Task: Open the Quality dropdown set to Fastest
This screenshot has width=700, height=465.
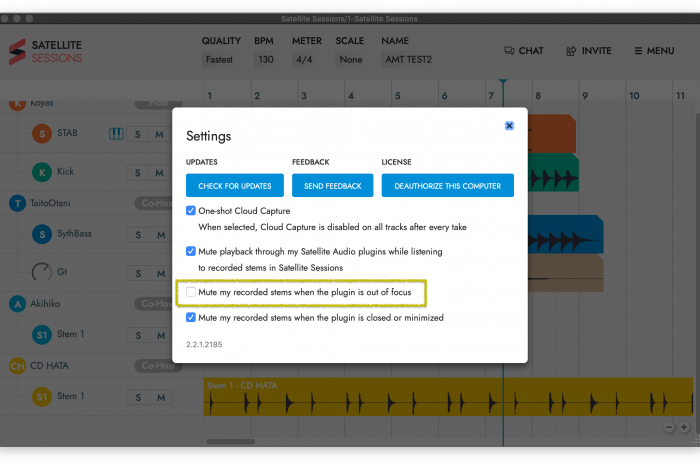Action: coord(219,59)
